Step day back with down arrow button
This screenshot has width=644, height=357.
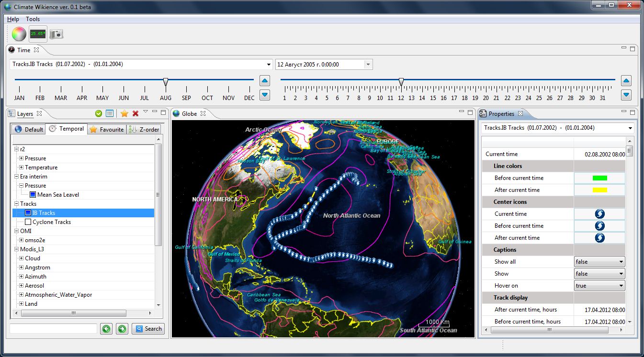click(626, 95)
